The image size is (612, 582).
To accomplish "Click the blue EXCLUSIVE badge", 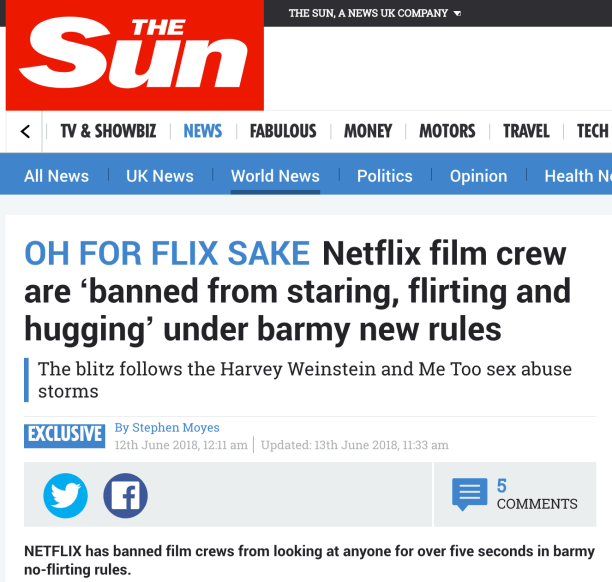I will pyautogui.click(x=64, y=436).
